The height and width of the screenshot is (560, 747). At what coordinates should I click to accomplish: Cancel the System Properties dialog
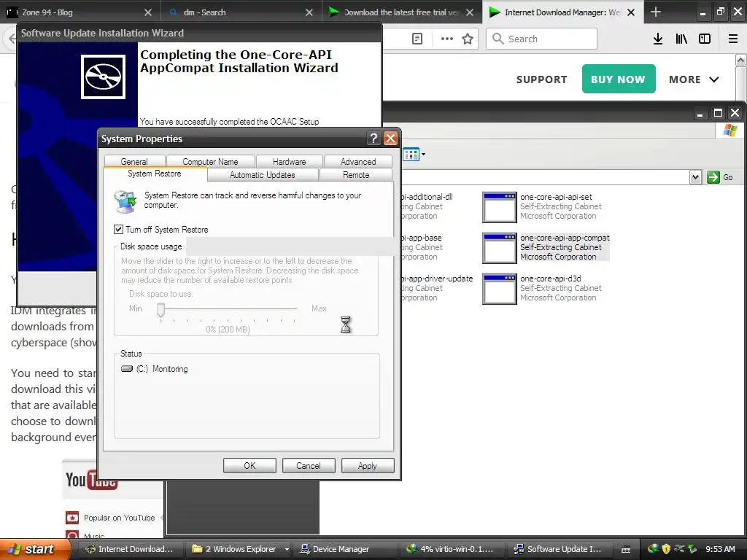pos(309,466)
